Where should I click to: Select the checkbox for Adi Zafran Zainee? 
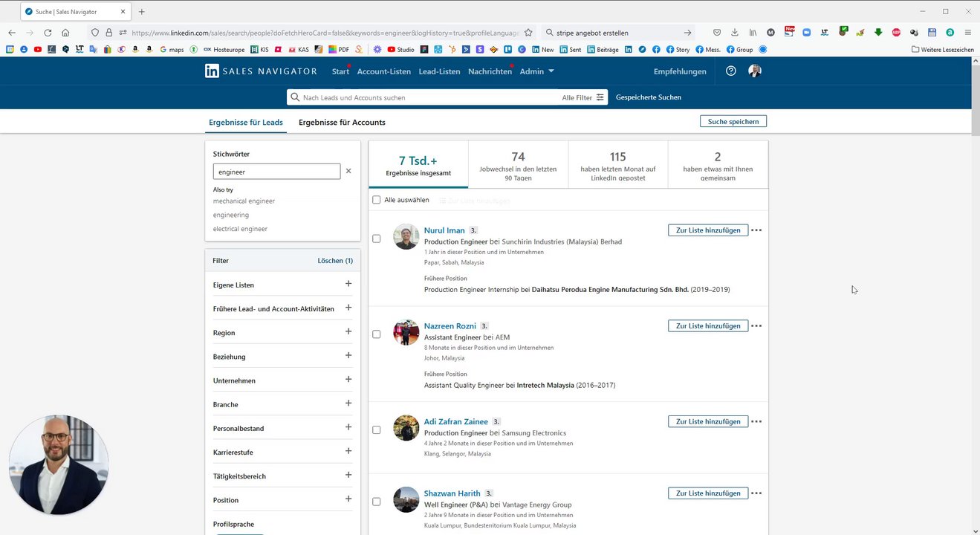[x=377, y=429]
